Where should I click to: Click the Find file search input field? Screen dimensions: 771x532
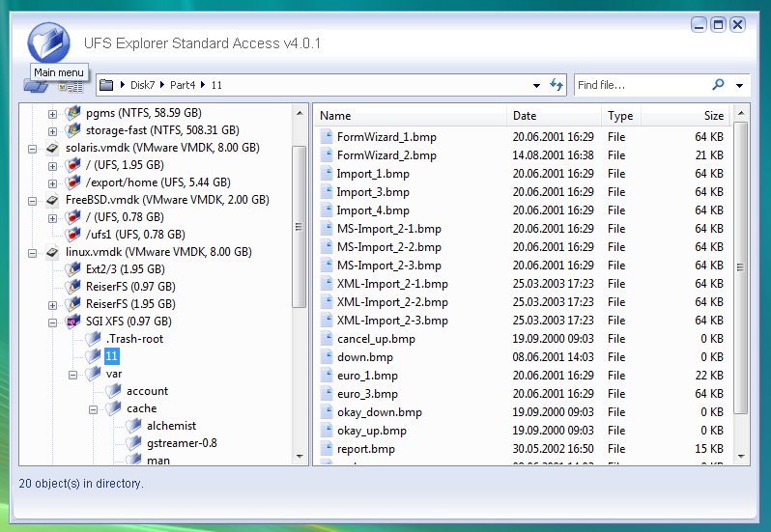642,85
